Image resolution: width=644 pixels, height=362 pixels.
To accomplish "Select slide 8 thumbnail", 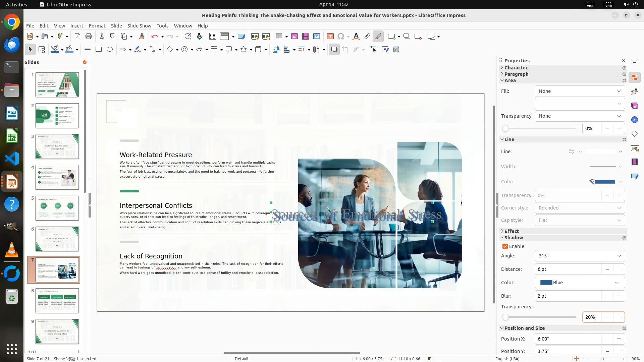I will pyautogui.click(x=57, y=301).
